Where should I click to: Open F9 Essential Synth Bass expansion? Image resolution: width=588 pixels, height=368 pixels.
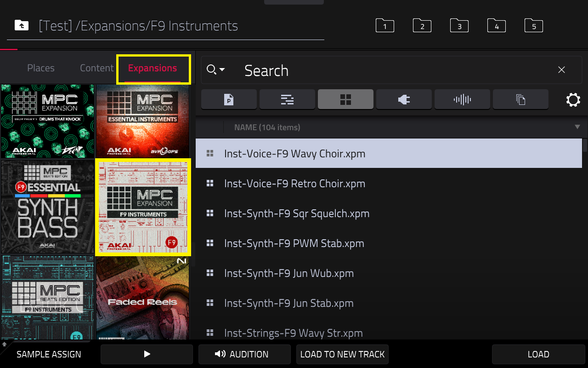[47, 207]
